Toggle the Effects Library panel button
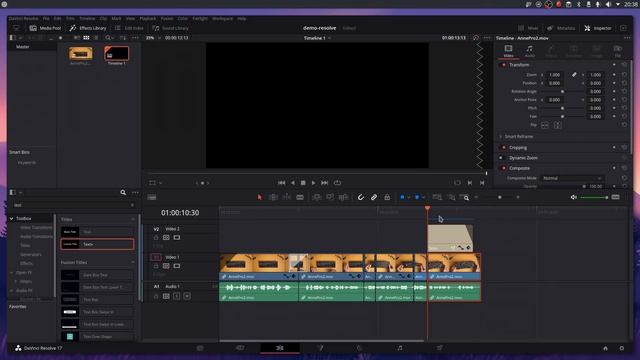This screenshot has width=640, height=360. point(88,28)
